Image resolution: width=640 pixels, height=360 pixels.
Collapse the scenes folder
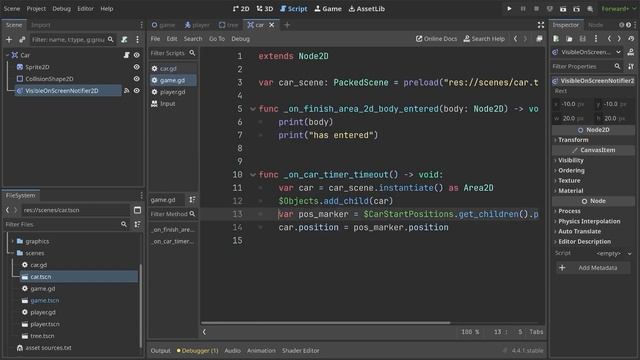tap(13, 253)
